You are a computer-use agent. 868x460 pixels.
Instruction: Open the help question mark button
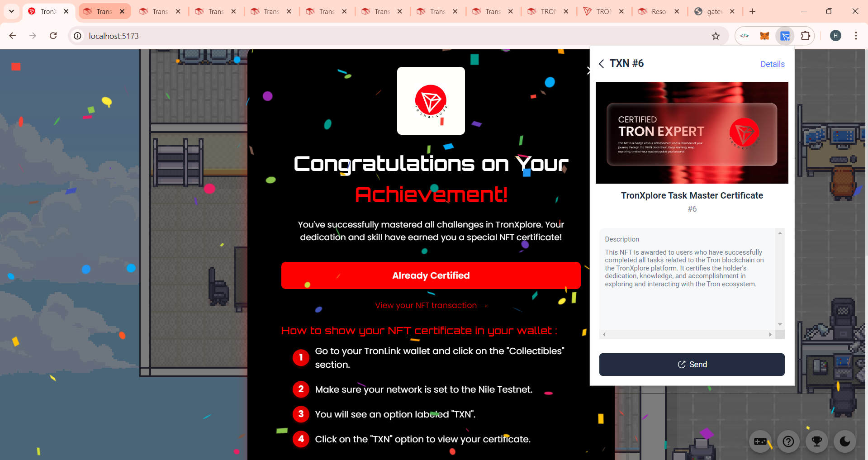pos(788,441)
